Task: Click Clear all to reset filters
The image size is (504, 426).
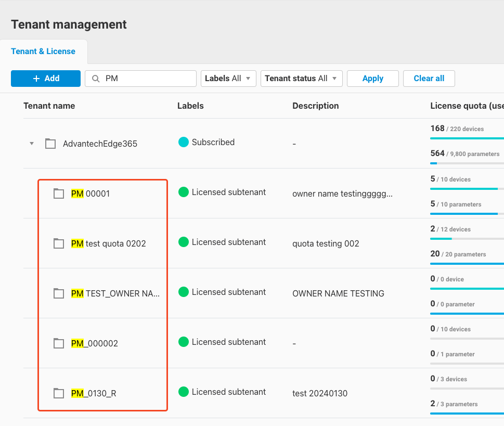Action: pos(429,78)
